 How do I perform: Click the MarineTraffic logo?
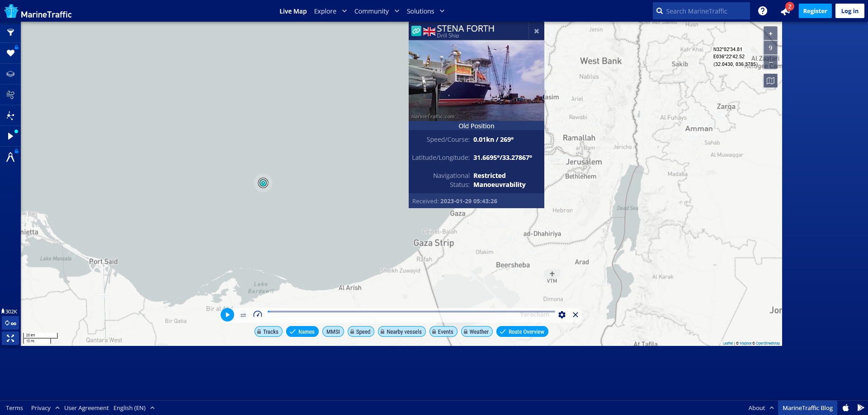[38, 11]
